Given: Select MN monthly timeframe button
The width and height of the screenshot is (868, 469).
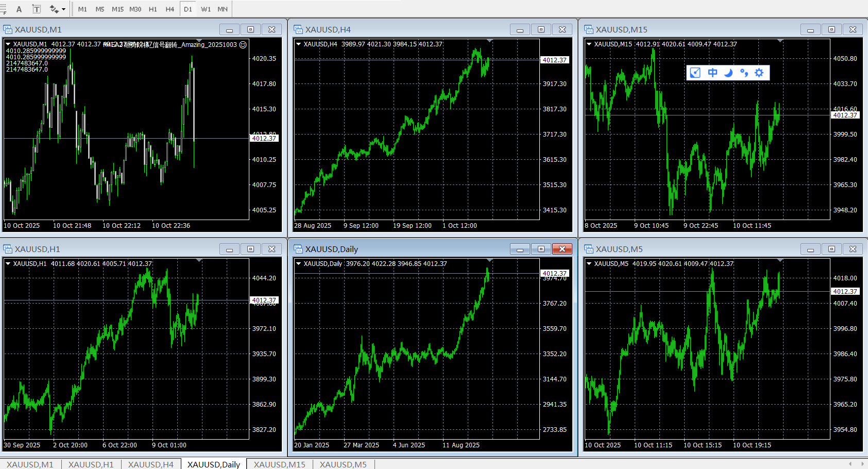Looking at the screenshot, I should pyautogui.click(x=223, y=9).
